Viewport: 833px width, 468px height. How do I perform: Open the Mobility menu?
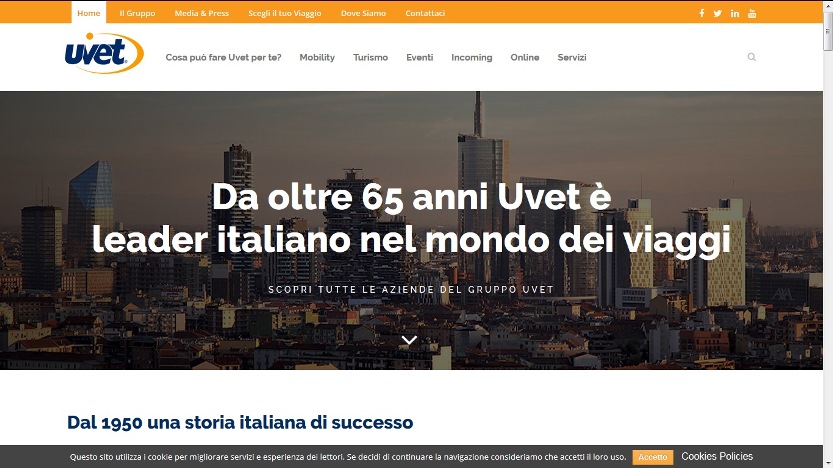click(x=317, y=57)
